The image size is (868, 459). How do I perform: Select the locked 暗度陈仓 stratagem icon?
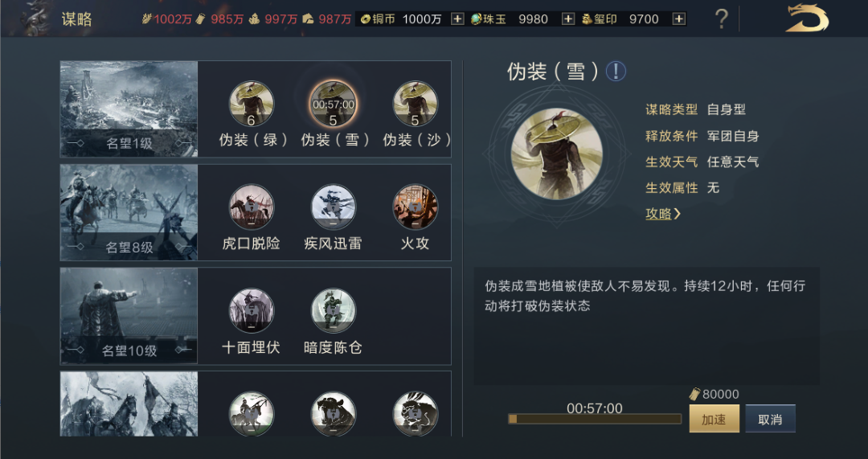pyautogui.click(x=334, y=310)
